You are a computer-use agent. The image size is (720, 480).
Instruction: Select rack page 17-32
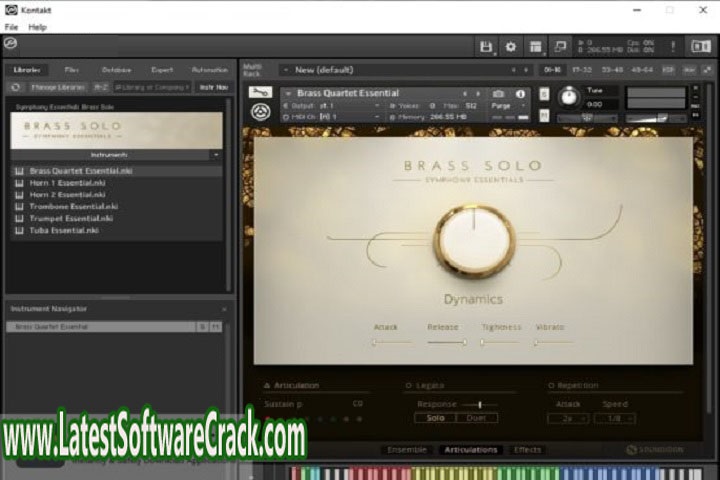[x=582, y=70]
